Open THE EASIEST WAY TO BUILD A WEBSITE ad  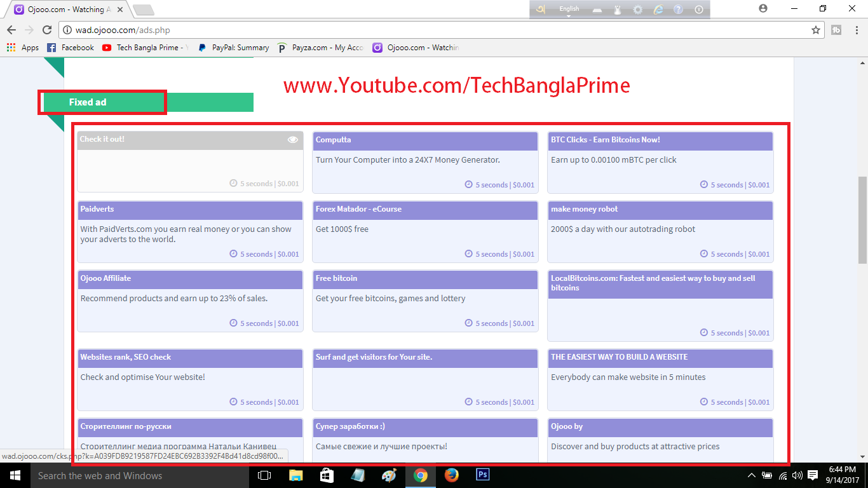[660, 380]
